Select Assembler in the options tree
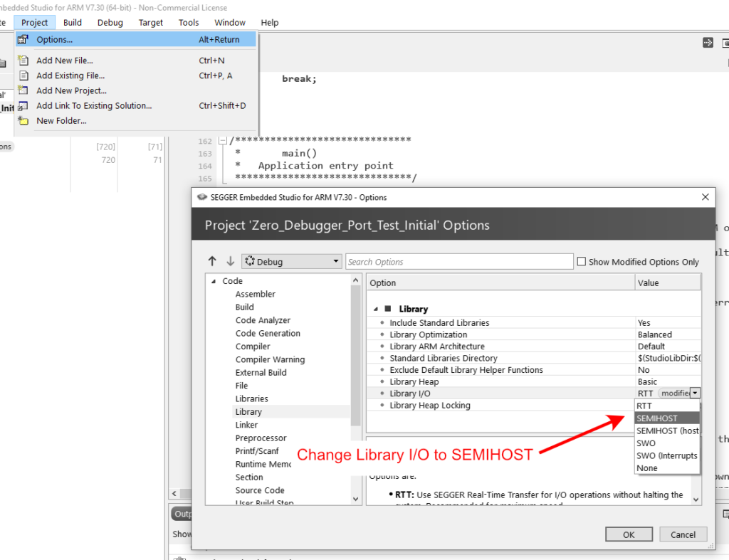 click(256, 294)
